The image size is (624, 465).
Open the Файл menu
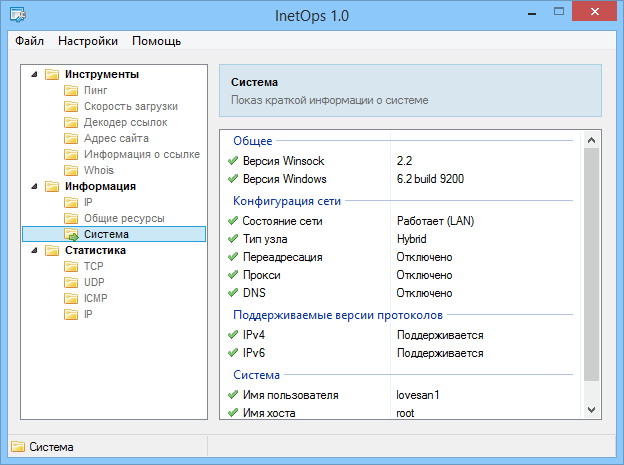click(30, 41)
